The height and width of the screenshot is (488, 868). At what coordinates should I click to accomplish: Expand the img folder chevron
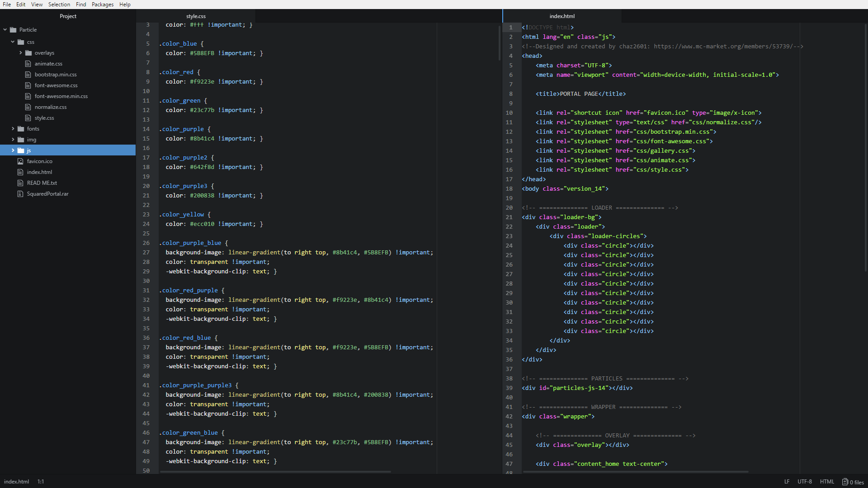(13, 140)
